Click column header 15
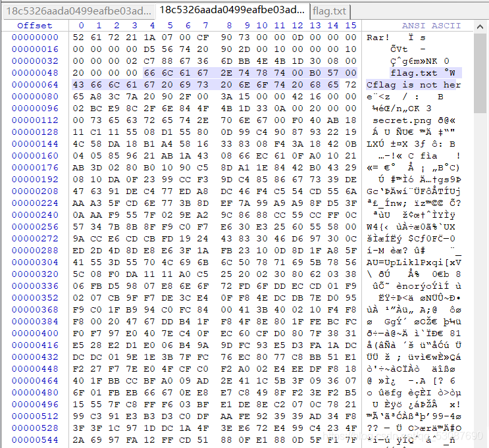Viewport: 489px width, 448px height. (x=351, y=26)
